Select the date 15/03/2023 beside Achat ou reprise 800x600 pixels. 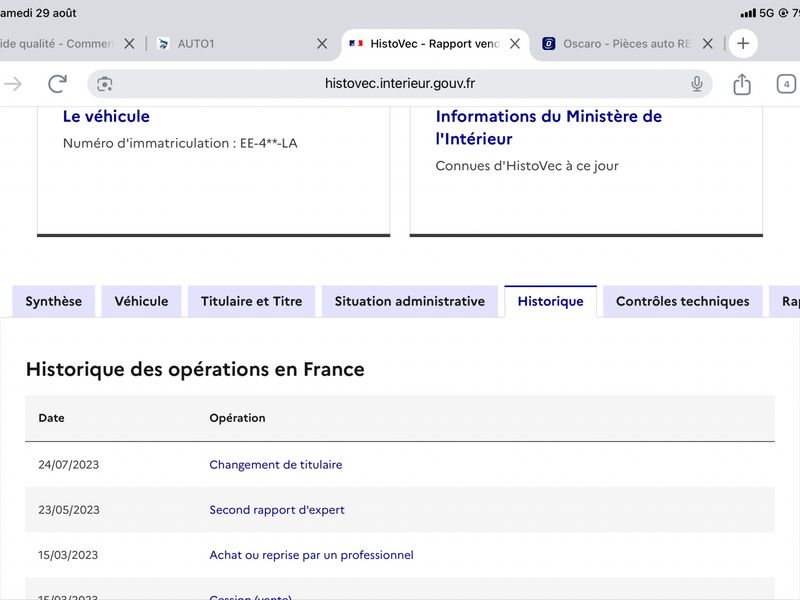tap(68, 555)
